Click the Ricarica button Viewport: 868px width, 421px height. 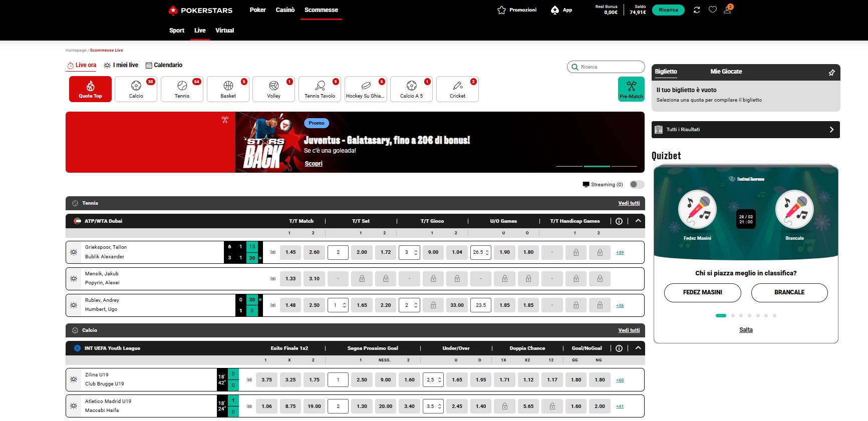[x=668, y=10]
